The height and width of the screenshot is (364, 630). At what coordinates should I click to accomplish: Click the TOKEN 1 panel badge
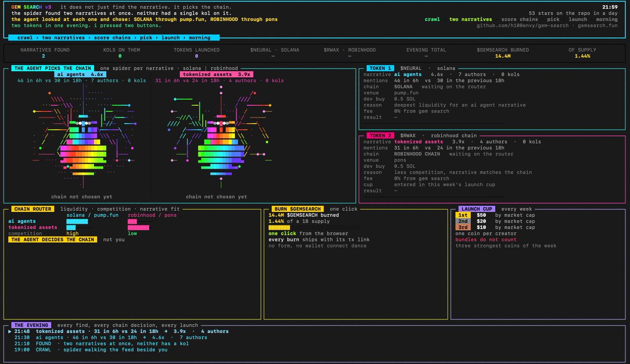(x=380, y=68)
